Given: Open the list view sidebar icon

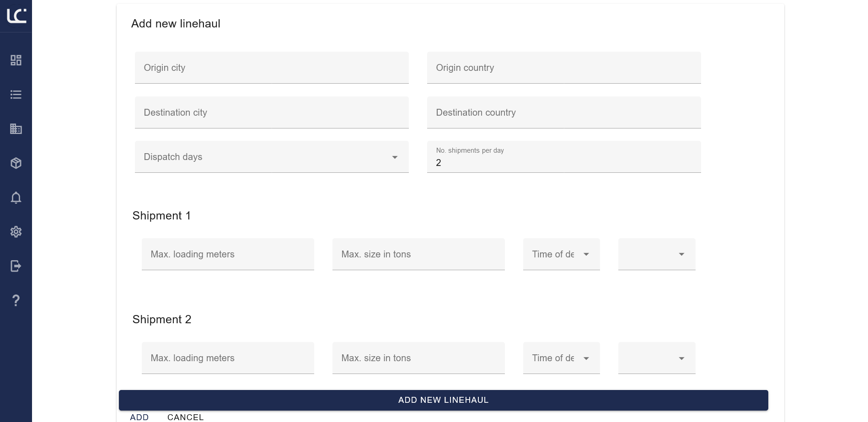Looking at the screenshot, I should click(x=16, y=95).
